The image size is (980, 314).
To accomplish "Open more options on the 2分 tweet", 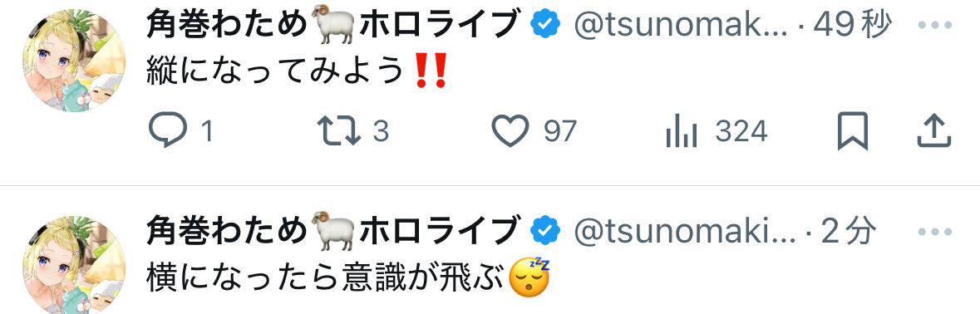I will point(934,232).
